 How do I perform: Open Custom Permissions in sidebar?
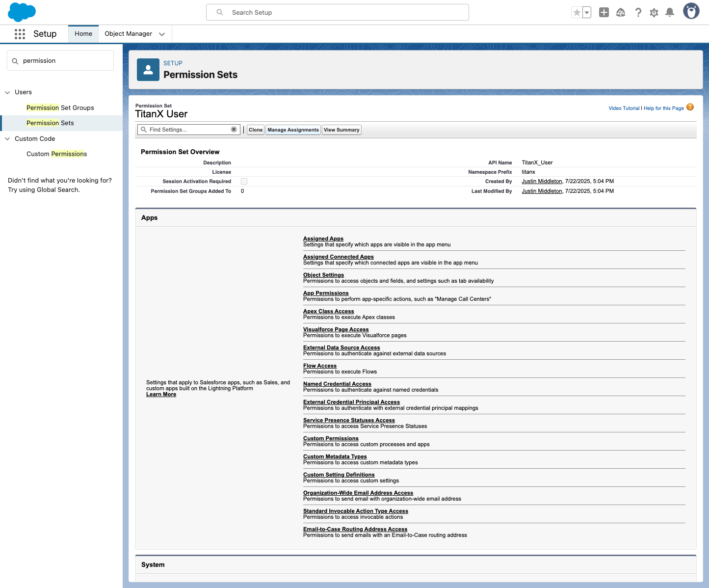click(57, 154)
